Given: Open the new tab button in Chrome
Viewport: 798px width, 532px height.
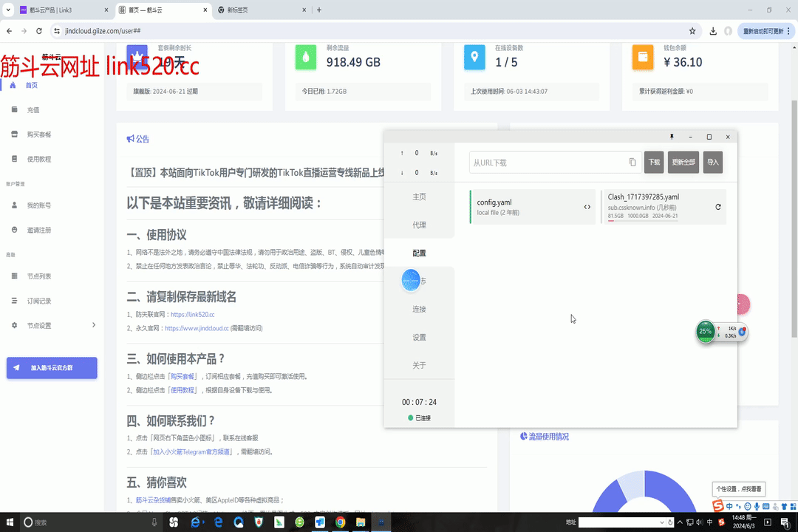Looking at the screenshot, I should click(x=319, y=10).
